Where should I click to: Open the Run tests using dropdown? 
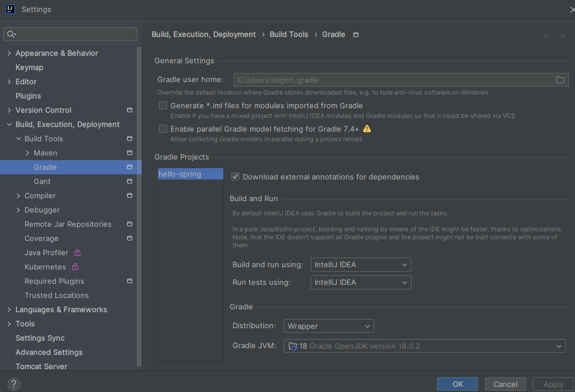point(361,283)
